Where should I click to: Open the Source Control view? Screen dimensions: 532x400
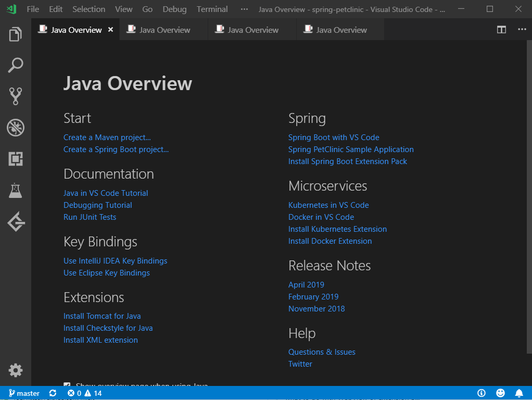(x=16, y=96)
